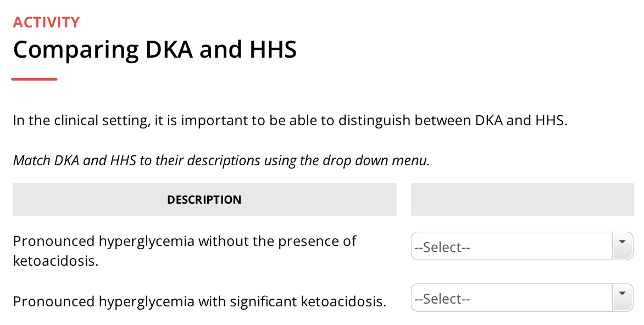Click Pronounced at start of second description
644x325 pixels.
click(x=54, y=301)
